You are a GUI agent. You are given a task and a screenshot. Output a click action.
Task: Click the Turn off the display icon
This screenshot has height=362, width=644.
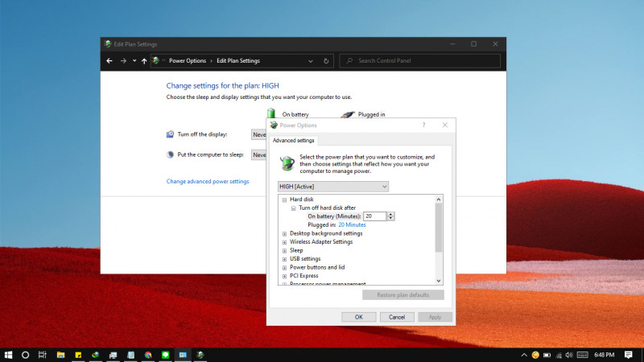170,134
